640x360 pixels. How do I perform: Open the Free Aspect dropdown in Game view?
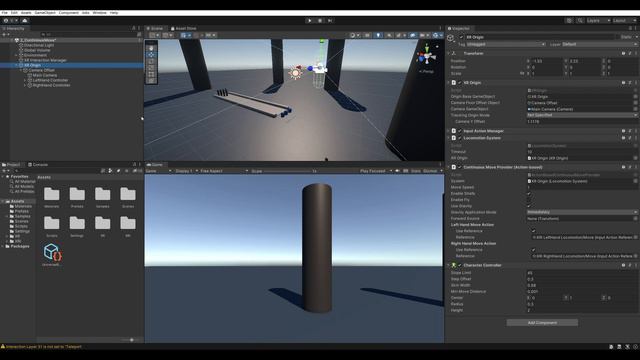[x=224, y=171]
